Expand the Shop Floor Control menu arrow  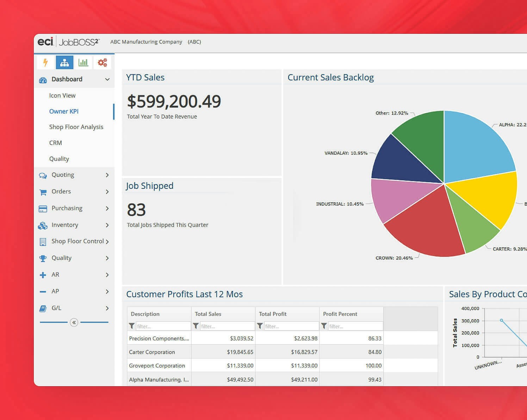coord(107,242)
